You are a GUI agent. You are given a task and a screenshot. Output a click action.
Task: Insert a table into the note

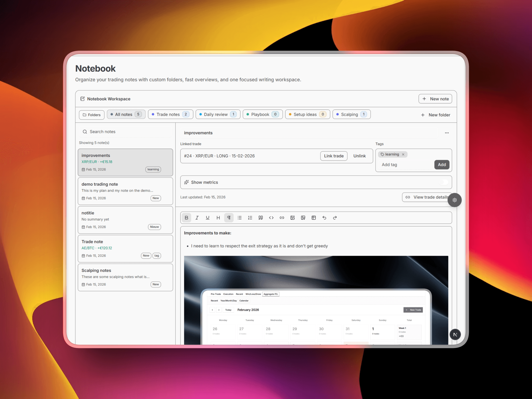pos(313,218)
